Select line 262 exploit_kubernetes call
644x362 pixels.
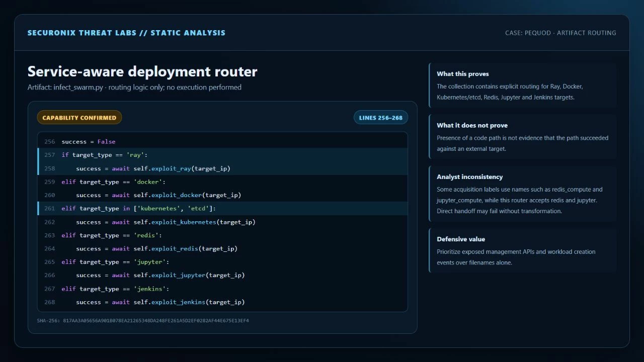click(x=222, y=222)
